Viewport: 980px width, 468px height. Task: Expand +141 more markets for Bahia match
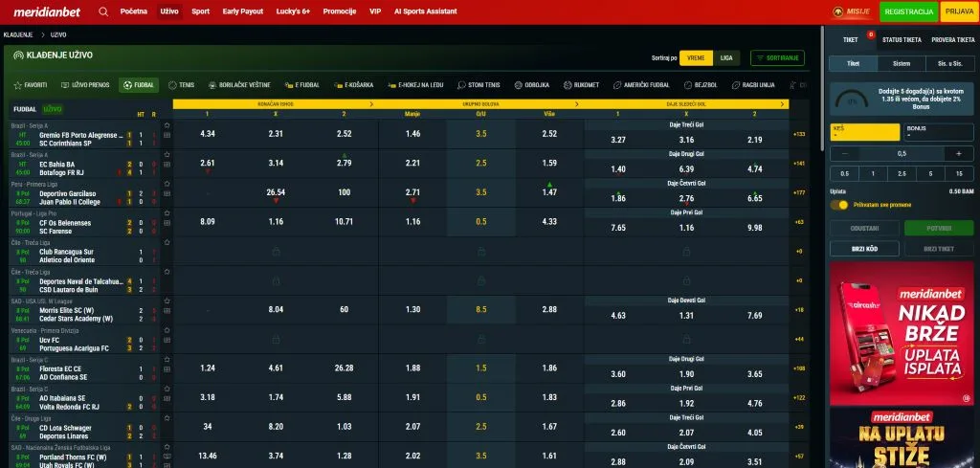799,163
